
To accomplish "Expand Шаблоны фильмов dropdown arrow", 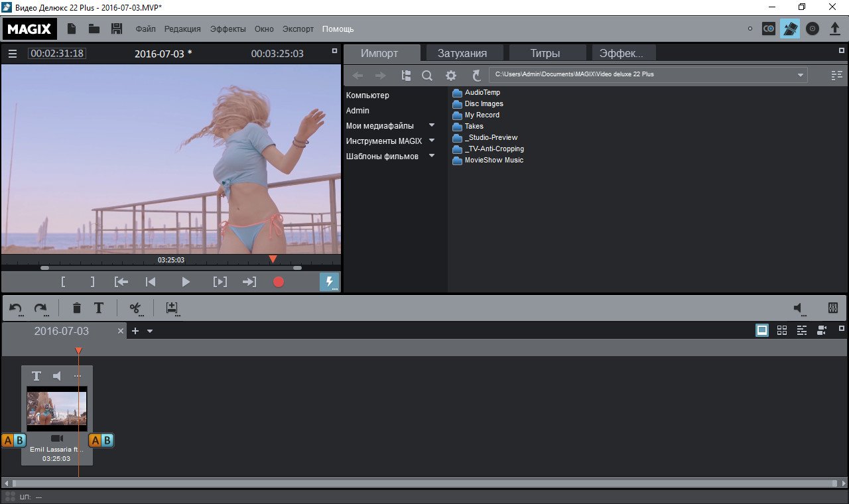I will (432, 156).
